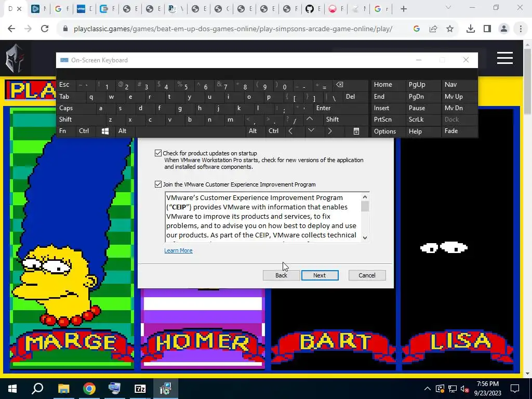The image size is (532, 399).
Task: Proceed with the Next button
Action: click(320, 275)
